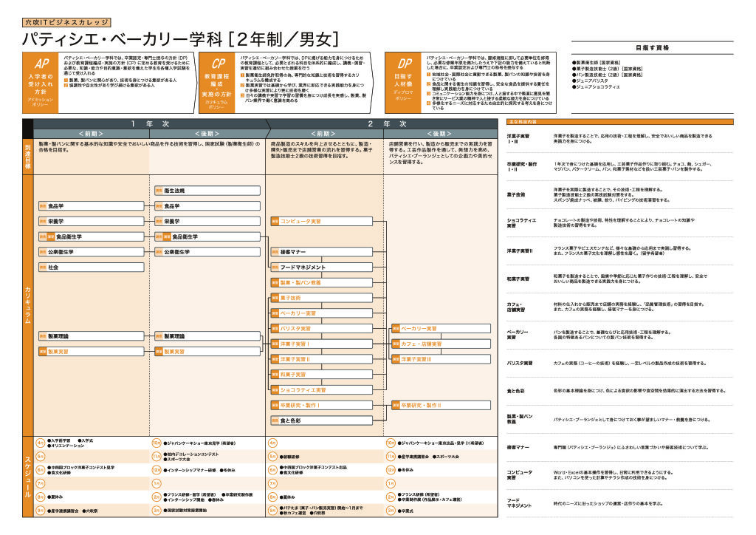Select the 入学前学習 schedule entry
This screenshot has height=535, width=756.
pos(59,441)
